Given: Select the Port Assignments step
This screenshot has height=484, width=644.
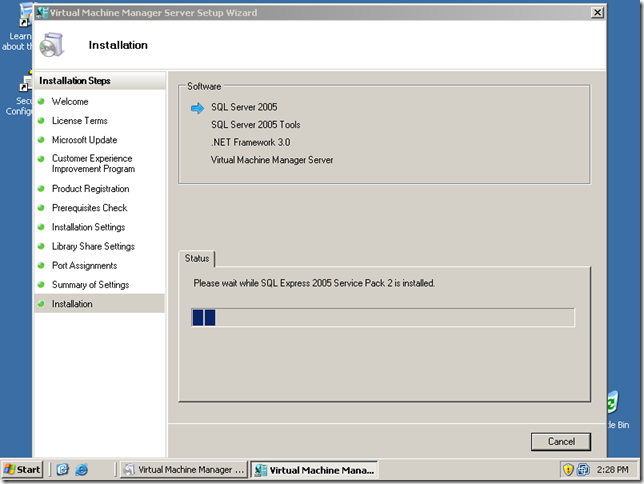Looking at the screenshot, I should [x=85, y=266].
